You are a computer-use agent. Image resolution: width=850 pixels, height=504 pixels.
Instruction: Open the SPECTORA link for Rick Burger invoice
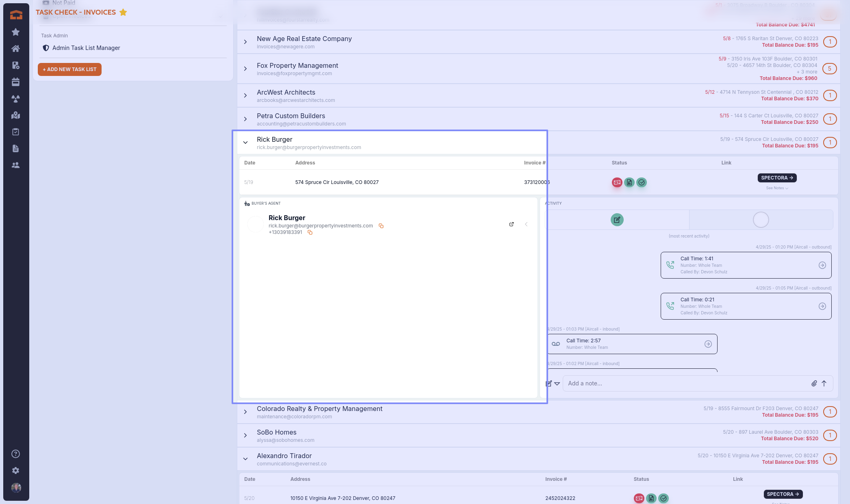[x=776, y=178]
